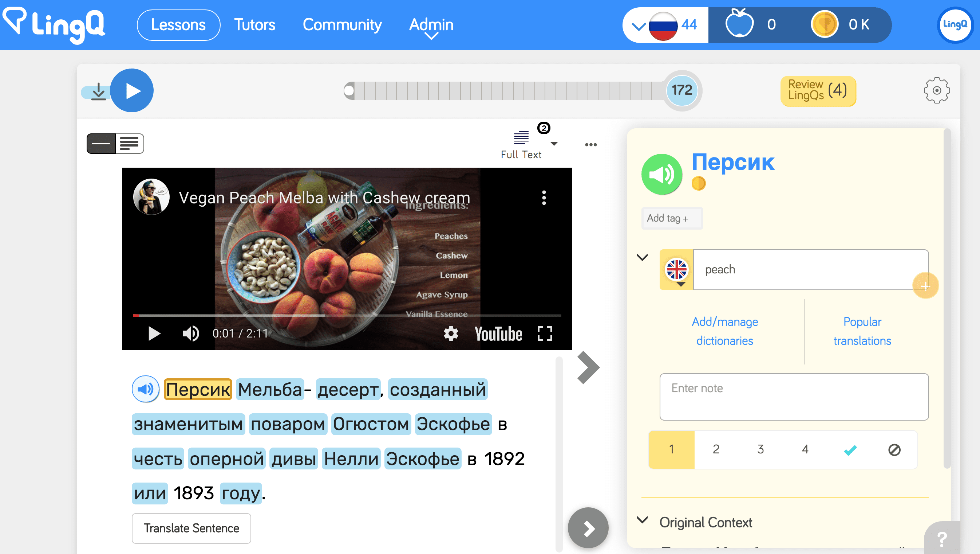The width and height of the screenshot is (980, 554).
Task: Open the Russian language selector dropdown
Action: click(x=639, y=26)
